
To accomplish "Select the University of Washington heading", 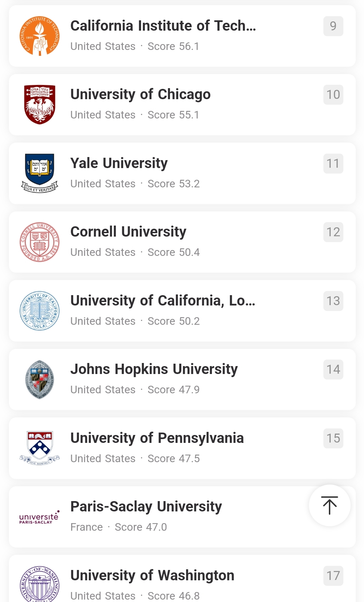I will [152, 575].
